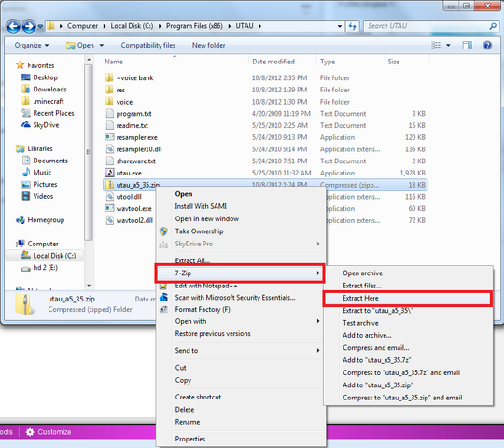Open the view options dropdown arrow
Viewport: 504px width, 448px height.
[448, 46]
